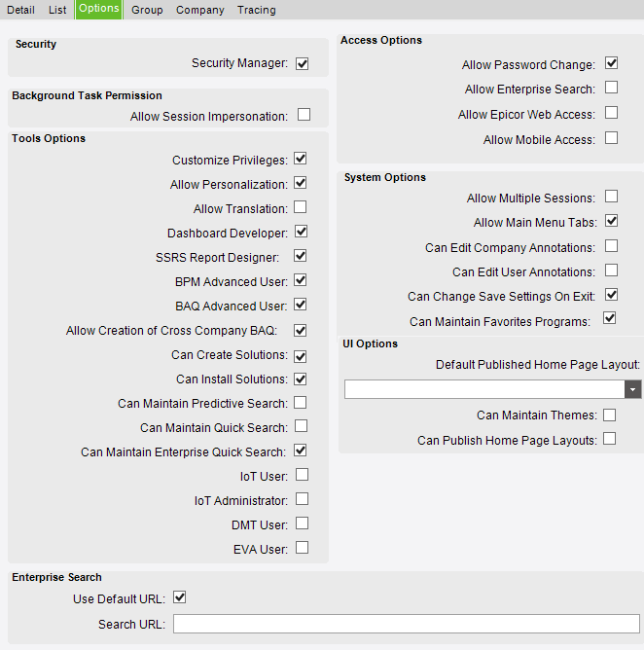Screen dimensions: 644x650
Task: Enable Allow Session Impersonation
Action: (304, 115)
